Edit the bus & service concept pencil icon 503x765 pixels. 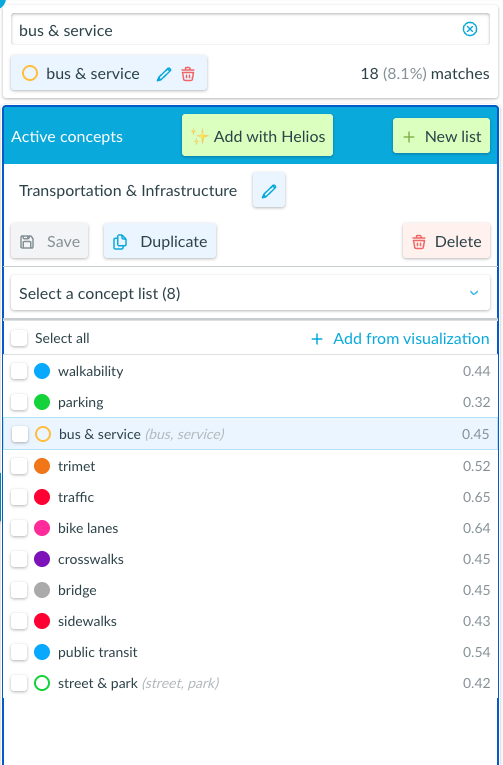click(164, 74)
